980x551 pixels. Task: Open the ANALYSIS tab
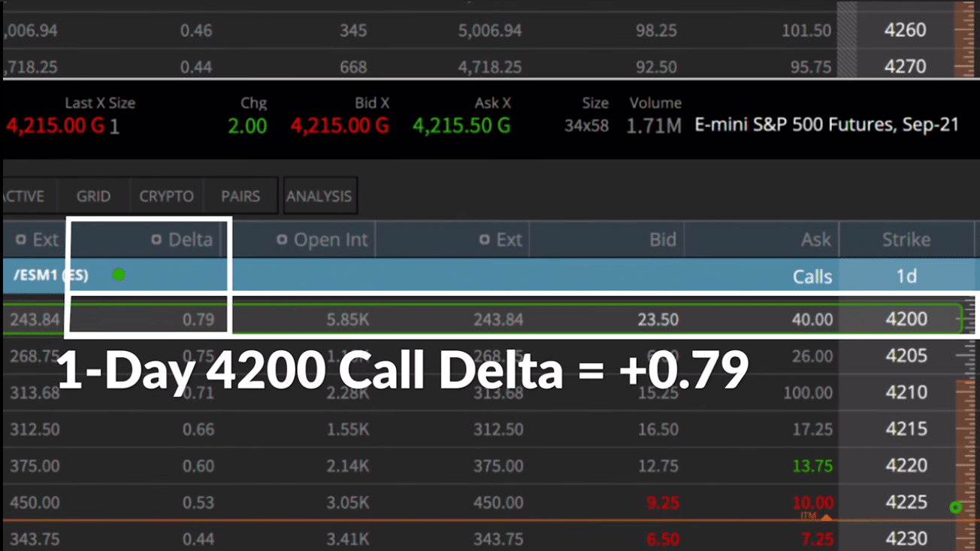tap(319, 196)
